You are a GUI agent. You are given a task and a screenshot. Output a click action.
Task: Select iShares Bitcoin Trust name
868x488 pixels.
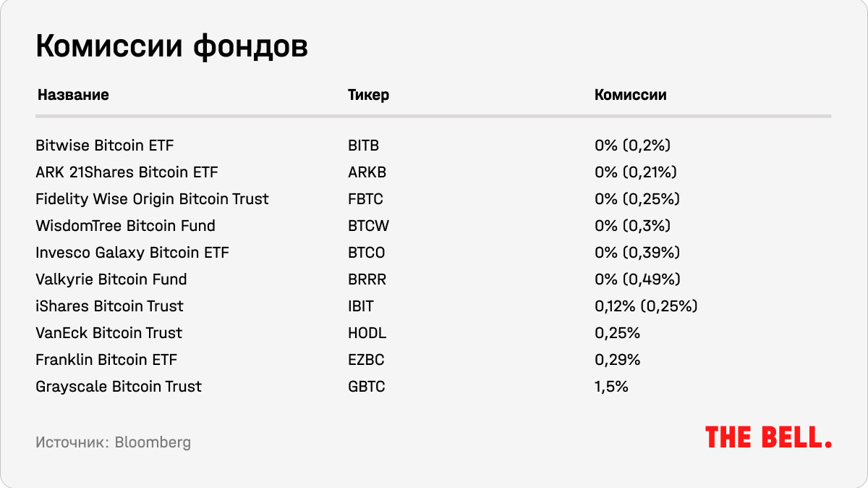pyautogui.click(x=109, y=306)
